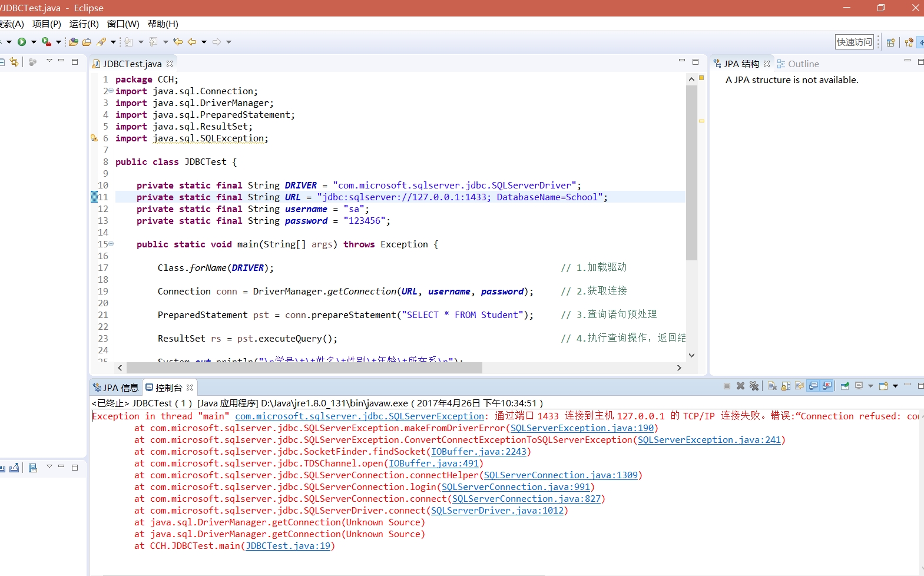
Task: Click Remove Launch X icon in console
Action: (740, 386)
